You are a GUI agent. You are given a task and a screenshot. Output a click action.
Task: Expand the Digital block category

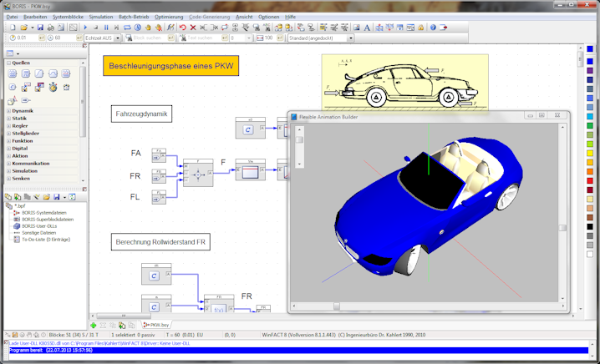[8, 149]
